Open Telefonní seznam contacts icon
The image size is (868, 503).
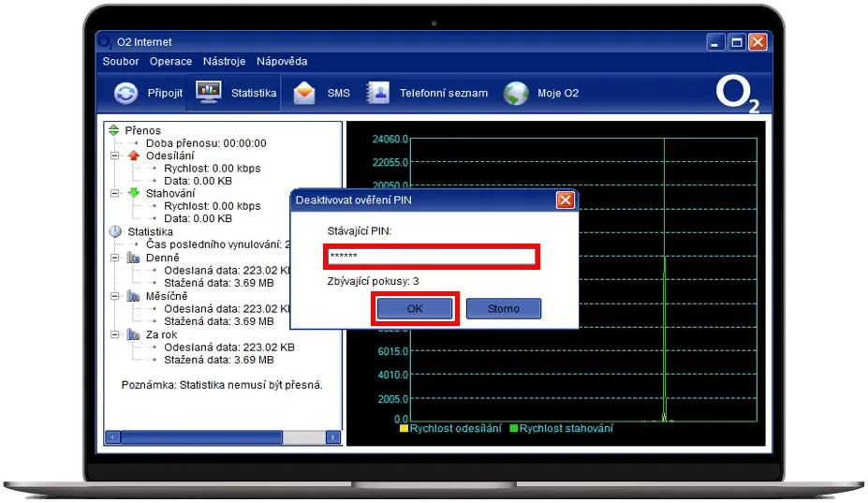[x=378, y=93]
